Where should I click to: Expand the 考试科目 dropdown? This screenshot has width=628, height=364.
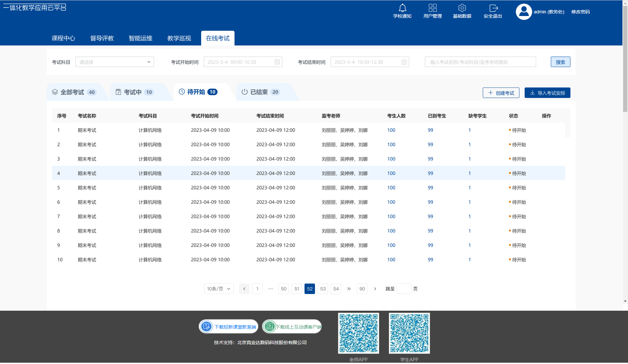(115, 62)
